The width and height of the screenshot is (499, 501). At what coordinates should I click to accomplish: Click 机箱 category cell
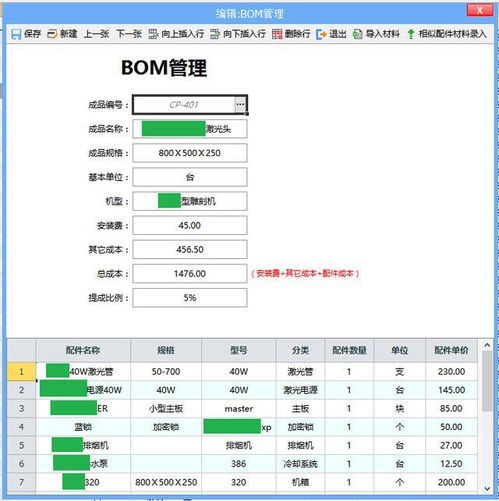(x=300, y=482)
